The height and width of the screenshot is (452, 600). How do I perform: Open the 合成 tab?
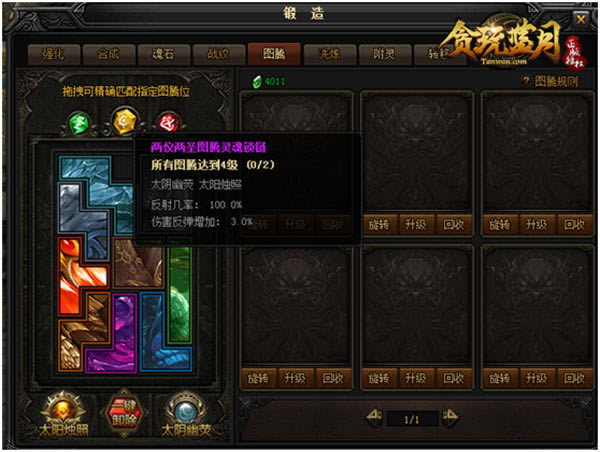coord(109,54)
